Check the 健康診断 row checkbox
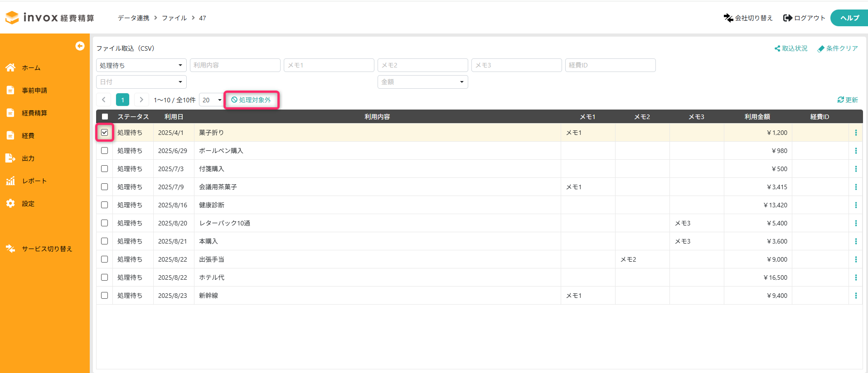The width and height of the screenshot is (868, 373). (x=105, y=205)
